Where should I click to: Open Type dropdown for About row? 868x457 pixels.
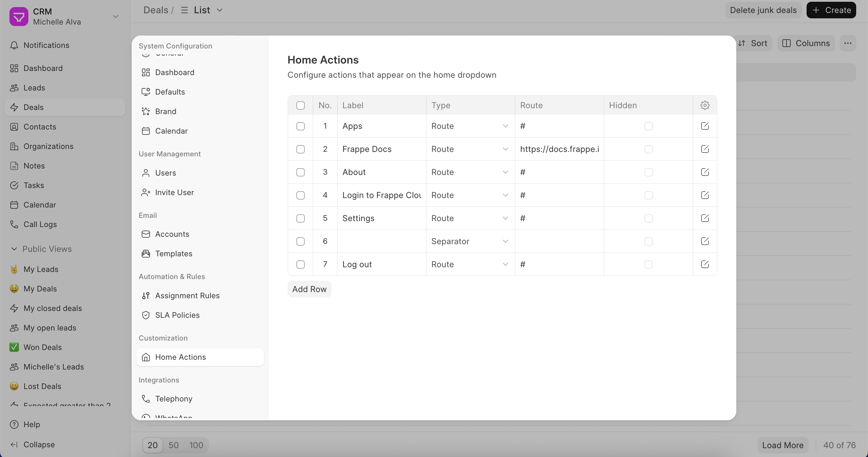[470, 172]
